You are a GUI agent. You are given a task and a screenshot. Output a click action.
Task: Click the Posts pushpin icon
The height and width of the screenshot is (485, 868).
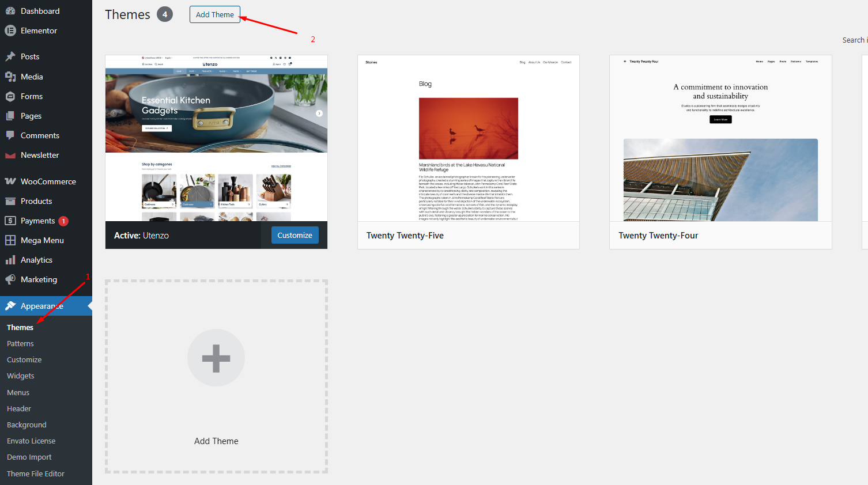(x=10, y=56)
